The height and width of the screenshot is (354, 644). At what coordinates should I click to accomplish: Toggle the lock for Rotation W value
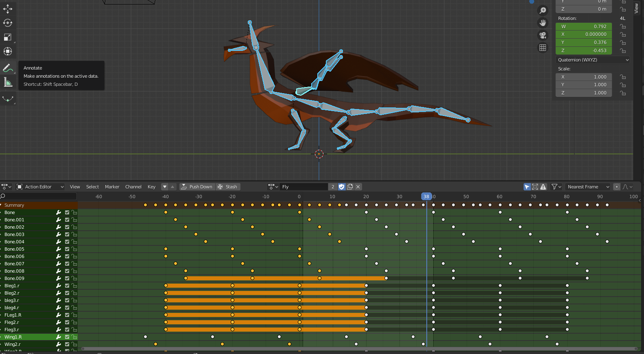coord(623,26)
